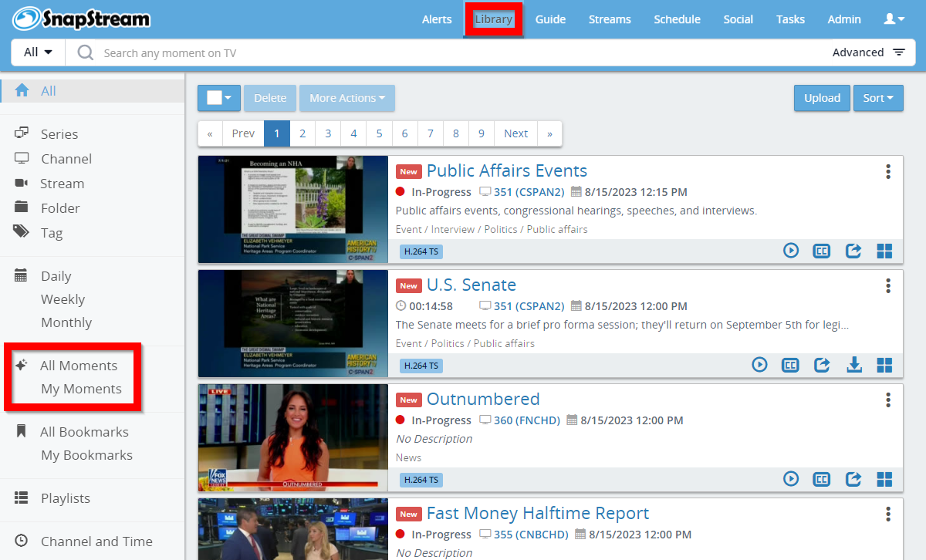Image resolution: width=926 pixels, height=560 pixels.
Task: Open the Sort dropdown
Action: pyautogui.click(x=878, y=98)
